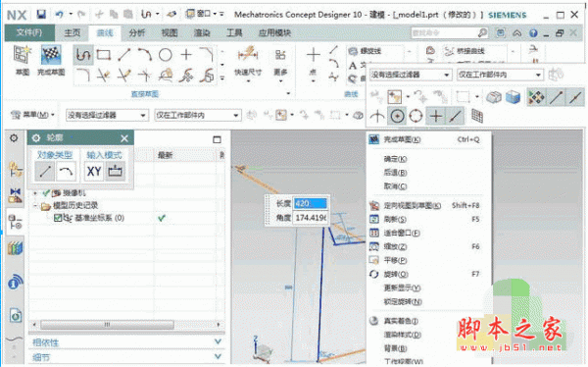Viewport: 588px width, 367px height.
Task: Select the Circle sketch tool
Action: tap(165, 55)
